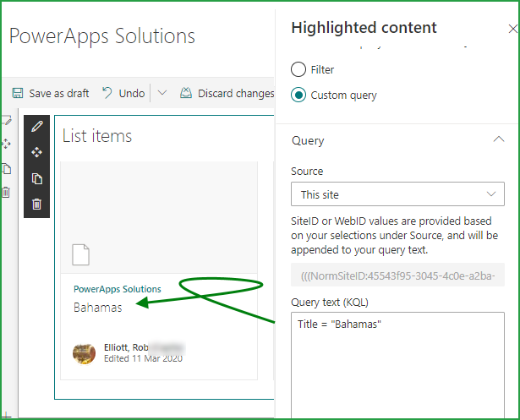This screenshot has height=420, width=520.
Task: Open the Undo dropdown chevron
Action: (161, 93)
